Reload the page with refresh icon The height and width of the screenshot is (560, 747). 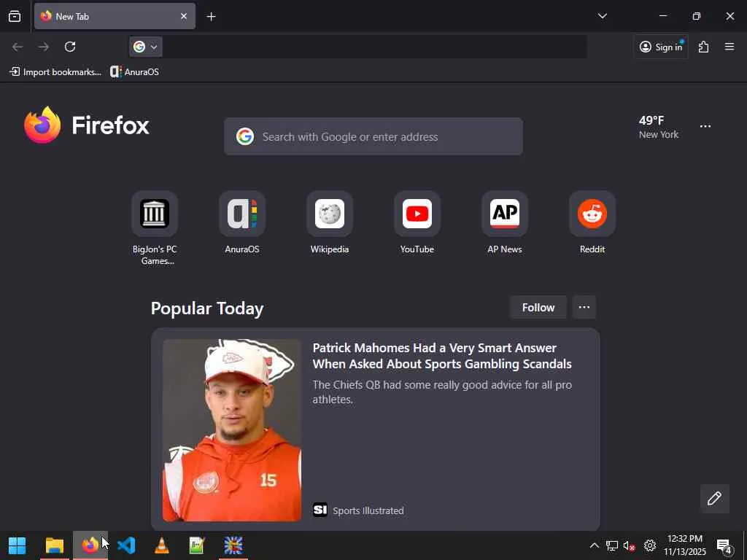[x=70, y=47]
